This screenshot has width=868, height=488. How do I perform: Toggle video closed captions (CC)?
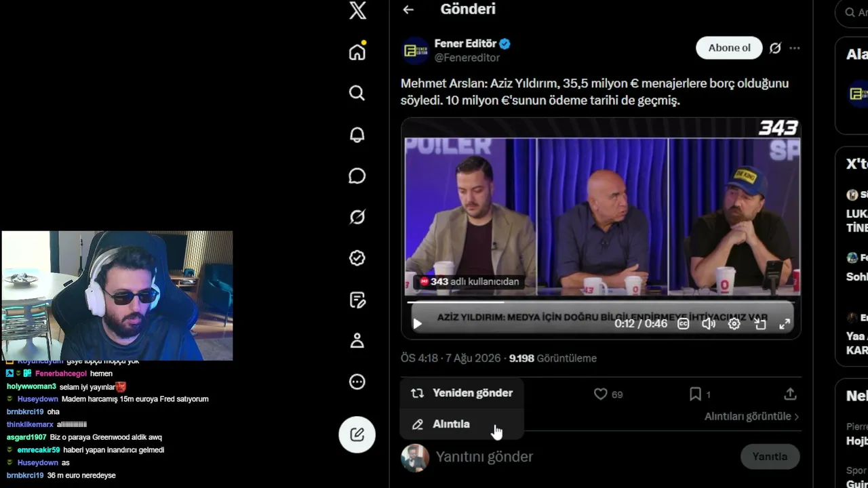[x=684, y=324]
